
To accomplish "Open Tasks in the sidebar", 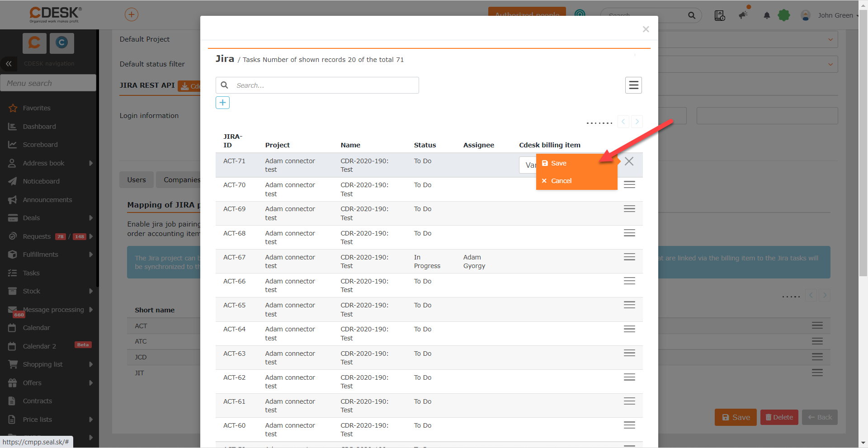I will point(31,273).
